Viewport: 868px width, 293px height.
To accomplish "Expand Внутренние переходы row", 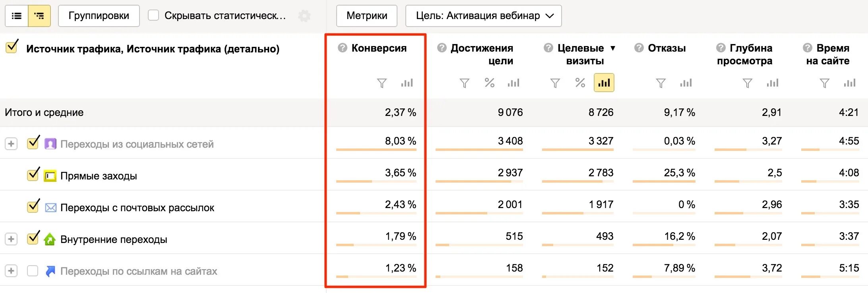I will click(x=11, y=239).
